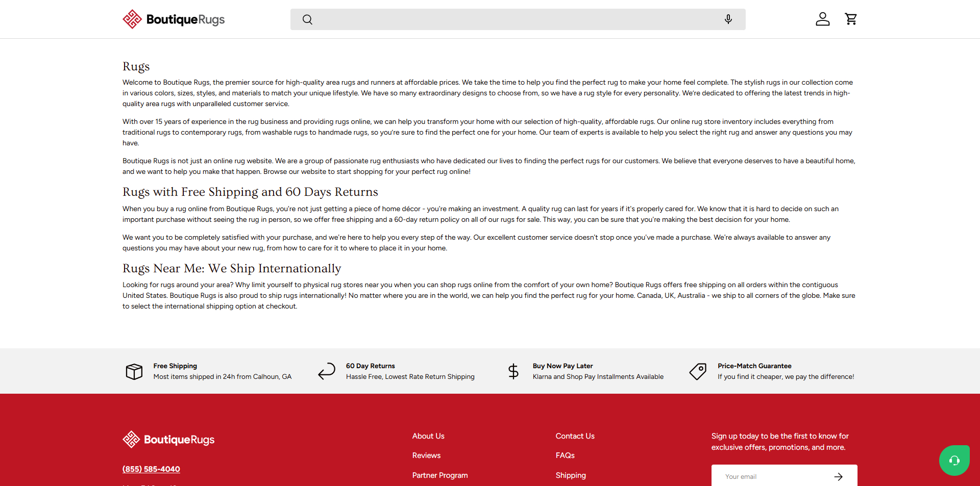Click the footer BoutiqueRugs logo
Viewport: 980px width, 486px height.
click(168, 439)
